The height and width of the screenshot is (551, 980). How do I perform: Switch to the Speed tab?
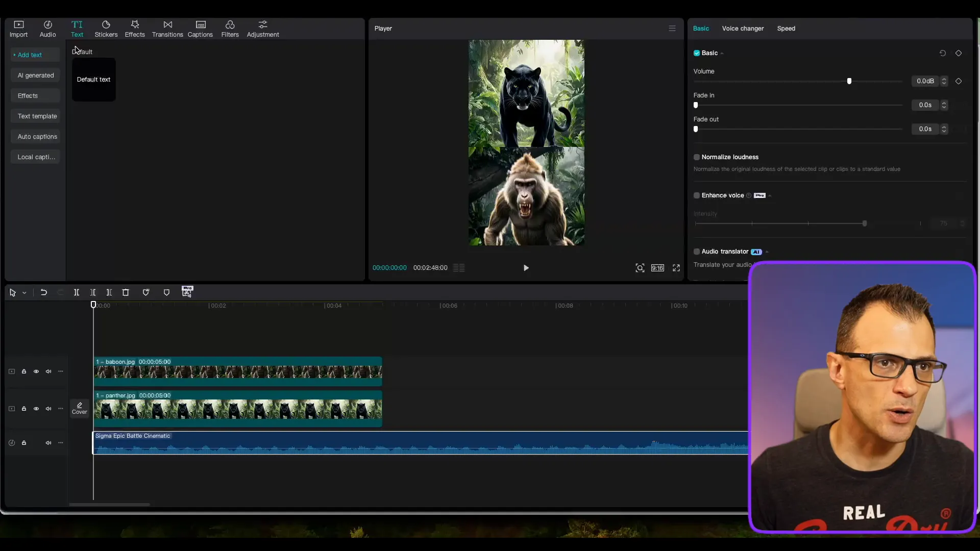(786, 29)
